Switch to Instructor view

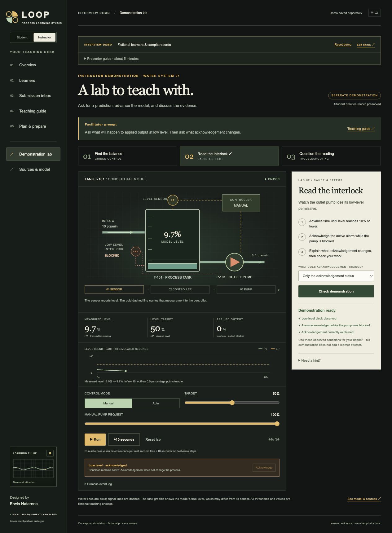(45, 37)
